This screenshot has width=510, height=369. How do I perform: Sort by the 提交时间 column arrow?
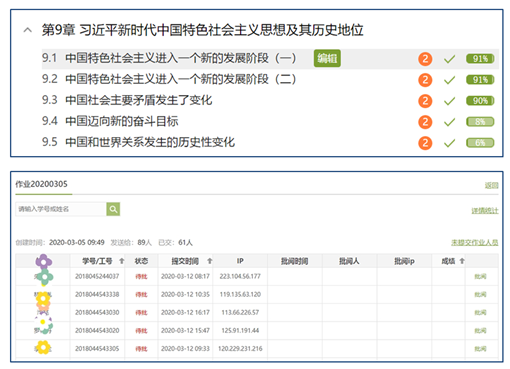pos(209,261)
